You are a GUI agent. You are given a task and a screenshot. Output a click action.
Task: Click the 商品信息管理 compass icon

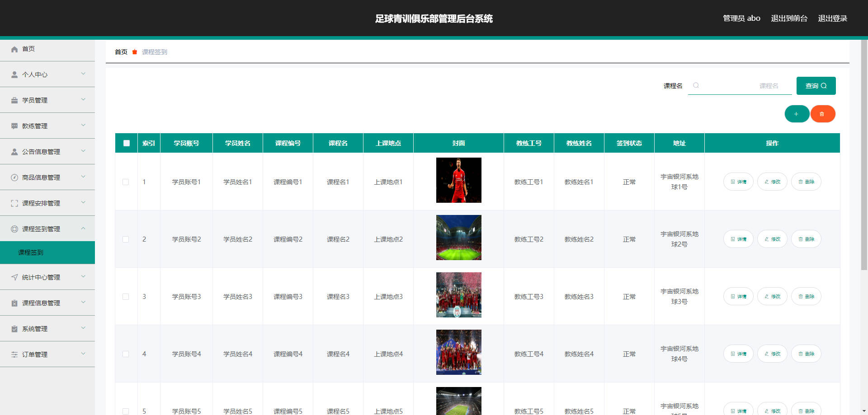[14, 177]
